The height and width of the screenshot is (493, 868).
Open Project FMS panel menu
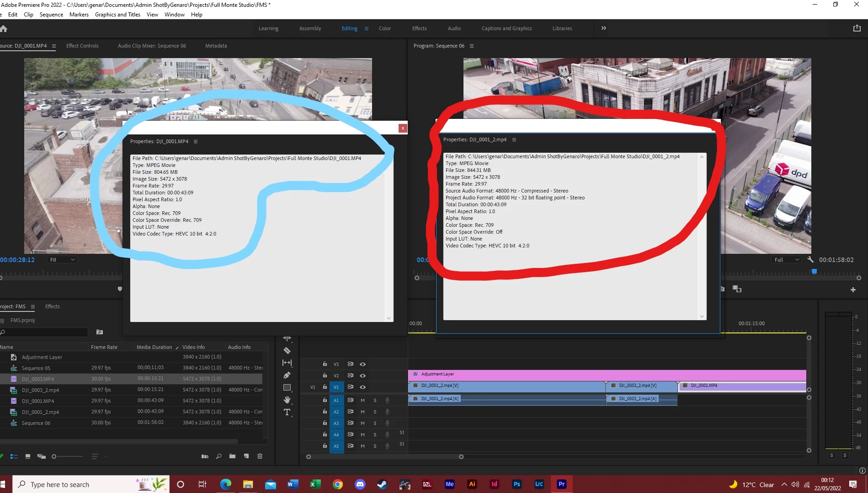(32, 306)
